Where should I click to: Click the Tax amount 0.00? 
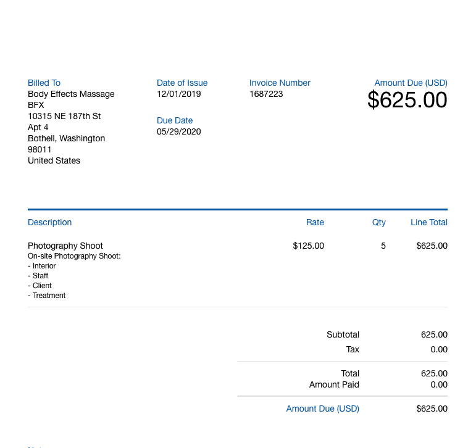click(x=439, y=349)
